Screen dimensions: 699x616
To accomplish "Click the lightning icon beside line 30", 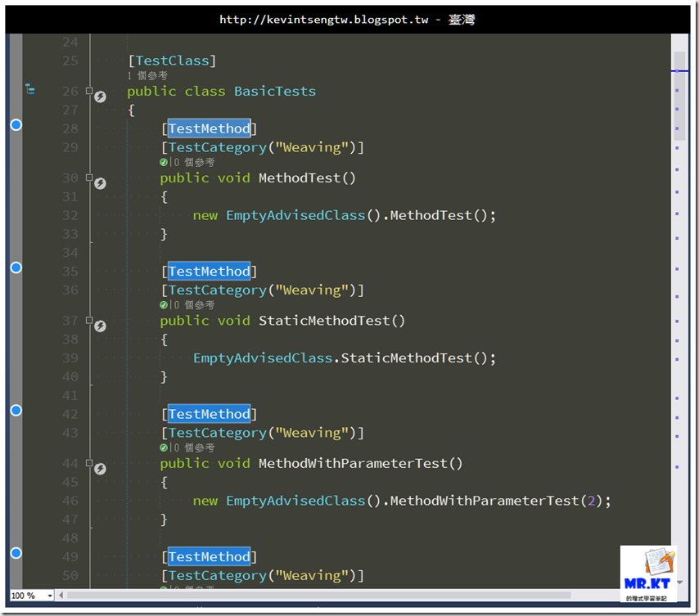I will tap(101, 183).
